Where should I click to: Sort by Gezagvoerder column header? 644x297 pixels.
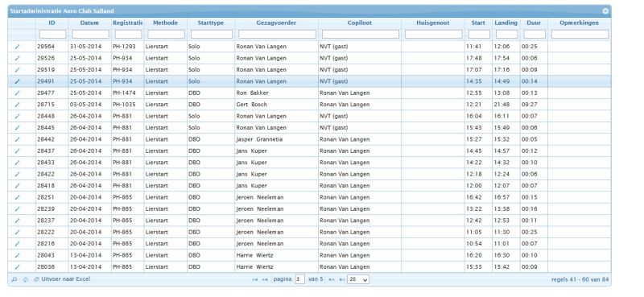(276, 23)
